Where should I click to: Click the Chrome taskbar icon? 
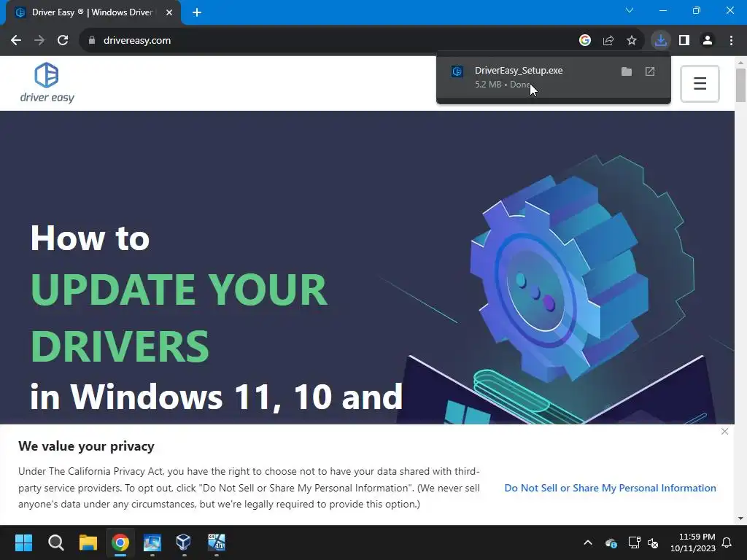[120, 542]
